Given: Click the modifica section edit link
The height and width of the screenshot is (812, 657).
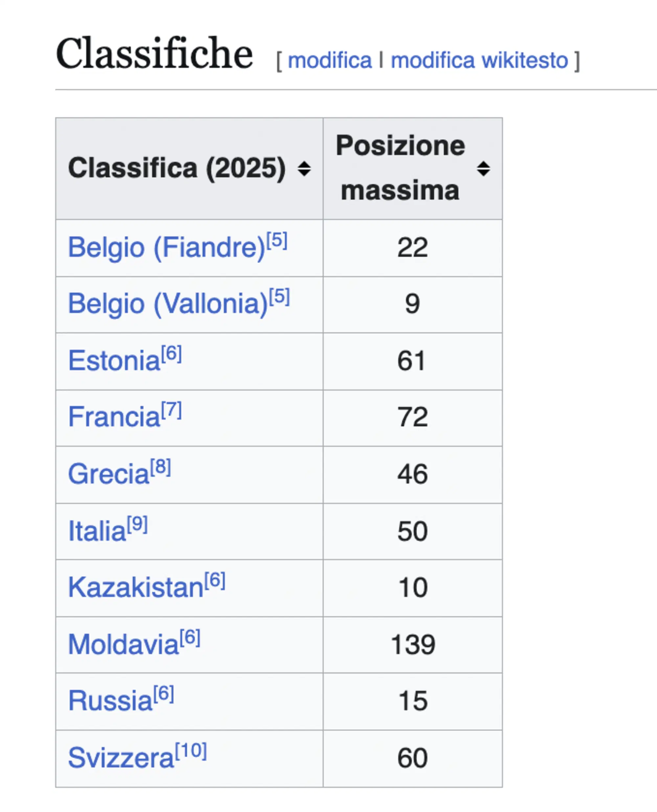Looking at the screenshot, I should (x=329, y=60).
